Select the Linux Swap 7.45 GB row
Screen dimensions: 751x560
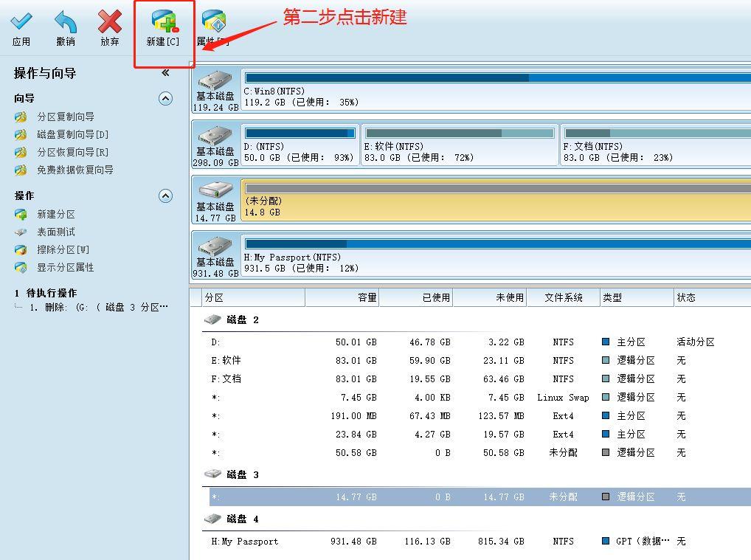[480, 397]
